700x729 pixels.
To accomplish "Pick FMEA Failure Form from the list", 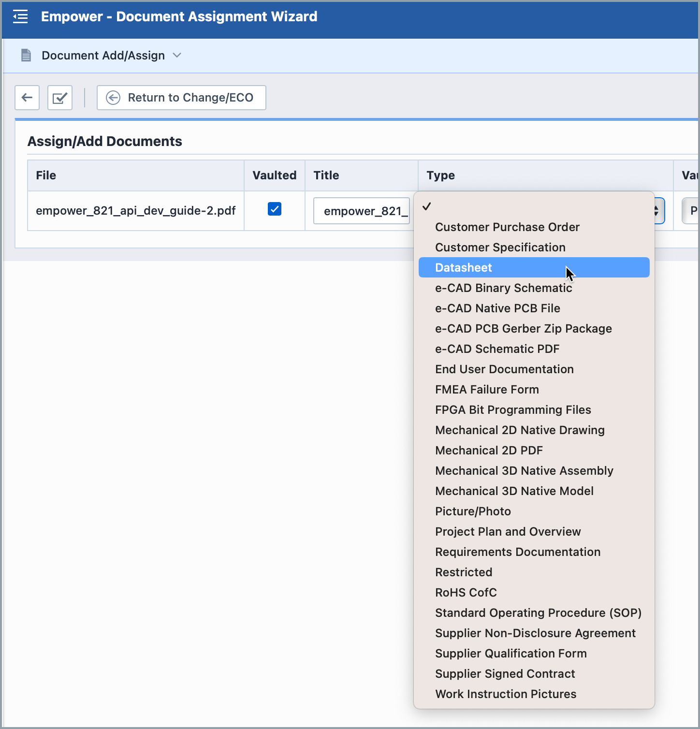I will 487,389.
